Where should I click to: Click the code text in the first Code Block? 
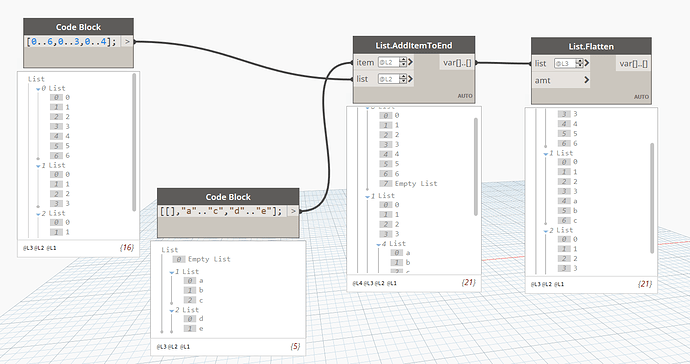[x=73, y=42]
